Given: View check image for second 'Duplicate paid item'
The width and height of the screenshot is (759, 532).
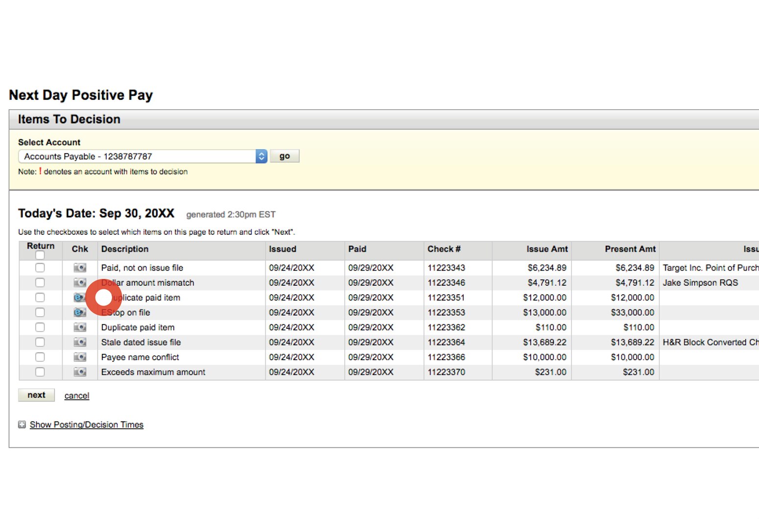Looking at the screenshot, I should [x=79, y=327].
